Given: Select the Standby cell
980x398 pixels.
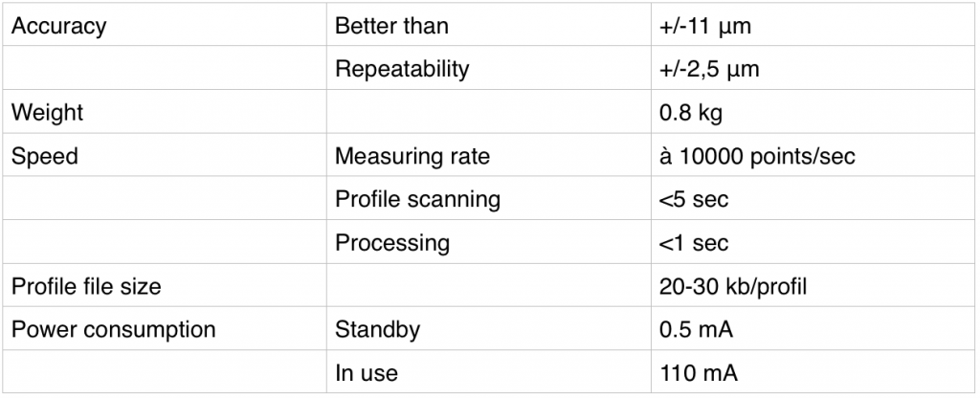Looking at the screenshot, I should pos(377,330).
